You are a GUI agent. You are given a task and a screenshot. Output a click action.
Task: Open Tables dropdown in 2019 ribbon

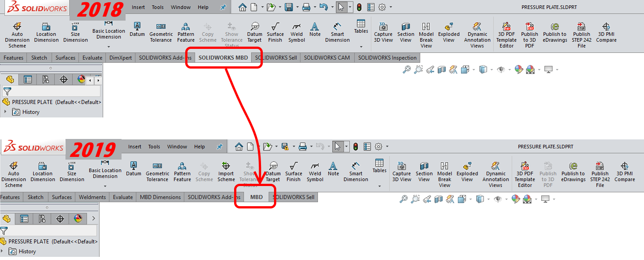(379, 186)
